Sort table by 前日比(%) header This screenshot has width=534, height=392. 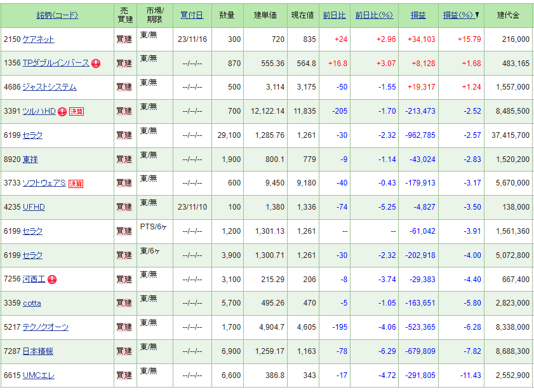(374, 15)
